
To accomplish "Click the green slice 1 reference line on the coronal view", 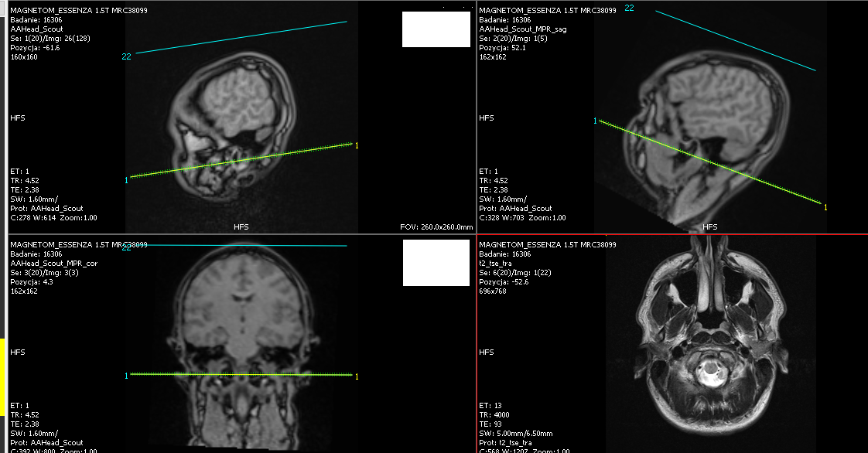I will [x=241, y=374].
